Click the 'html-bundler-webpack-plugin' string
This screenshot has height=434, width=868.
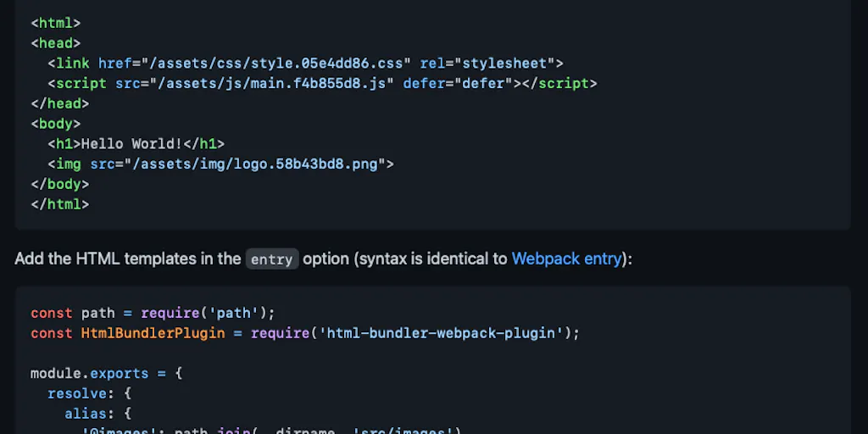point(441,333)
